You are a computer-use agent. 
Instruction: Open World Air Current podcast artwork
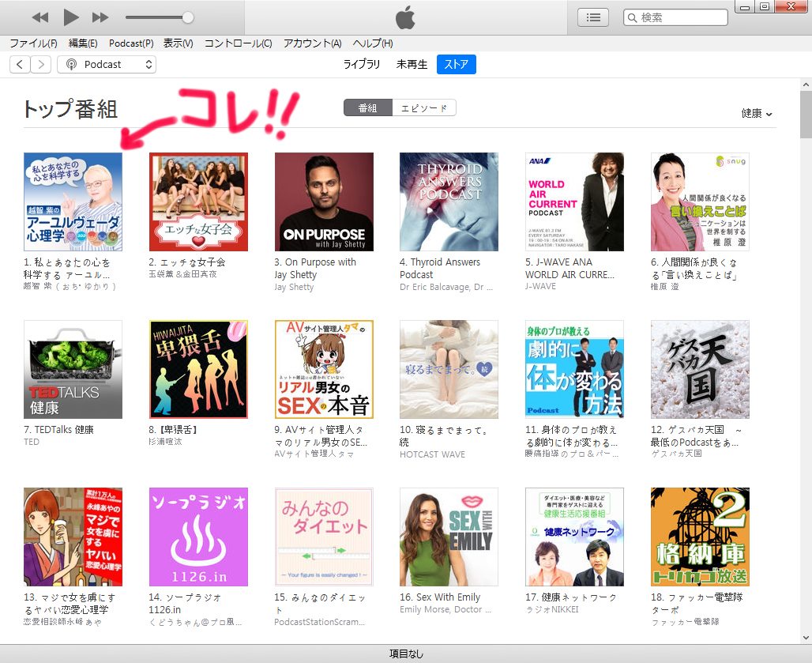coord(574,202)
